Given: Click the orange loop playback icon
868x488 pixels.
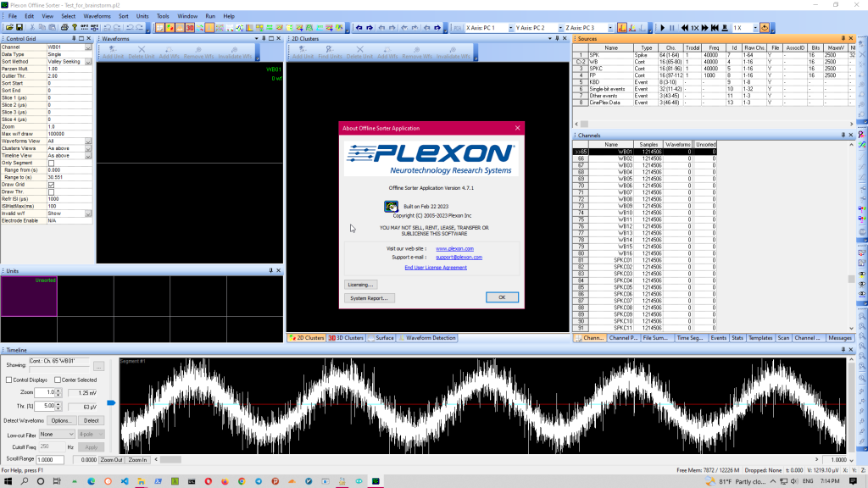Looking at the screenshot, I should coord(765,27).
